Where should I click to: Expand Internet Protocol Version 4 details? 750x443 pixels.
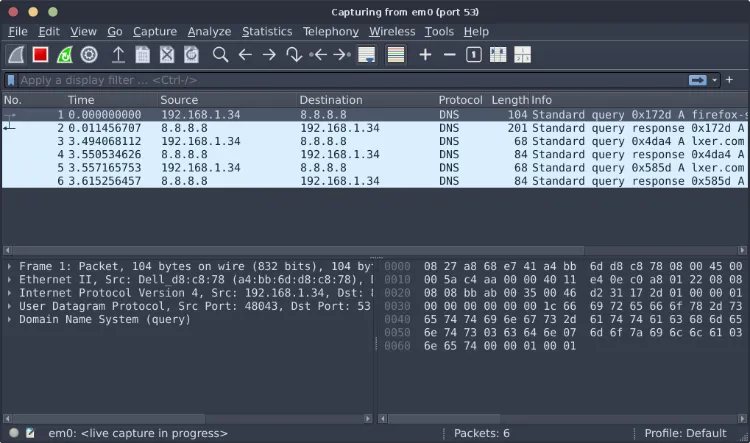[9, 293]
